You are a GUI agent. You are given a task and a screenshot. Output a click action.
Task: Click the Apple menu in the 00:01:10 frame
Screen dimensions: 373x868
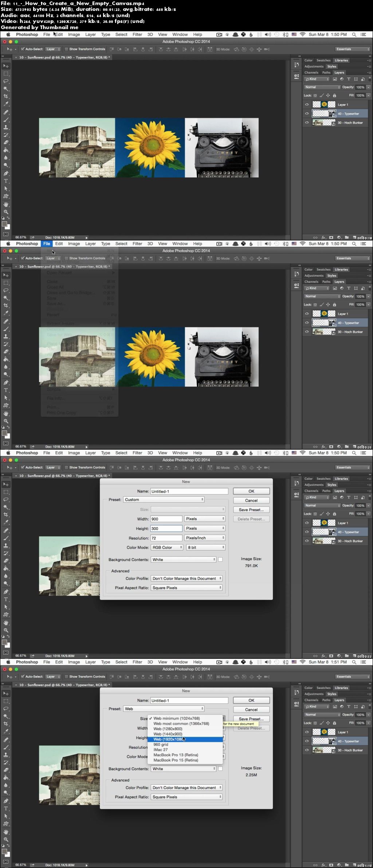[x=8, y=662]
